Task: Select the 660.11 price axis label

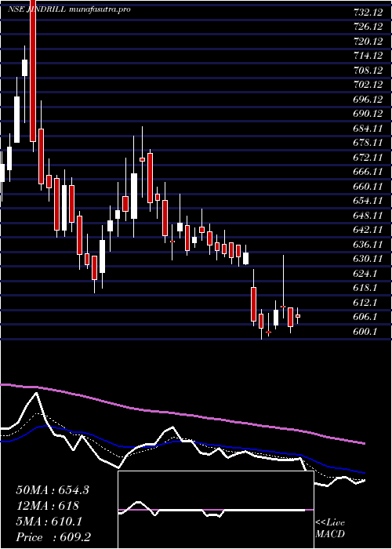Action: (368, 187)
